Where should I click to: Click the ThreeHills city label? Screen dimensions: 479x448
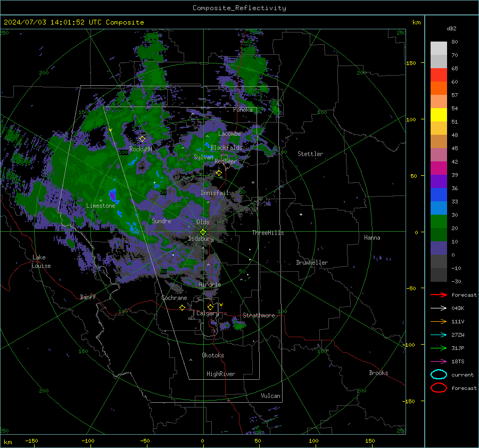(x=268, y=233)
